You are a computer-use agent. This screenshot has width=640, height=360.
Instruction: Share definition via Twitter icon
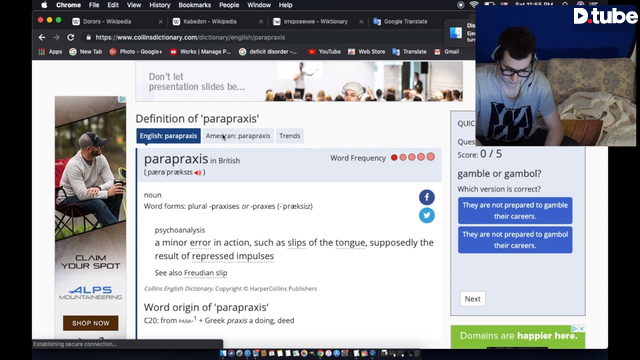coord(427,216)
